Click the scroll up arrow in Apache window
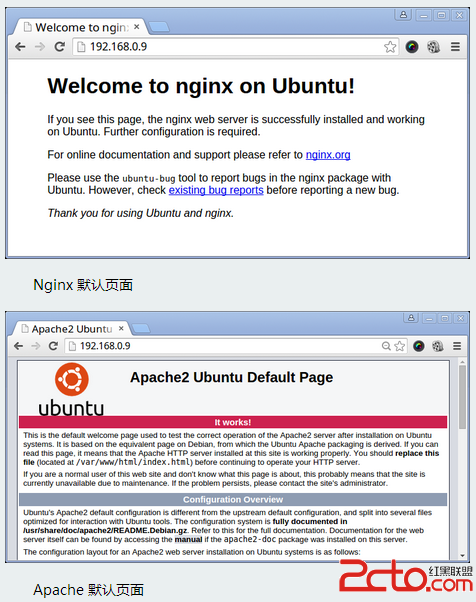This screenshot has height=602, width=476. tap(462, 362)
